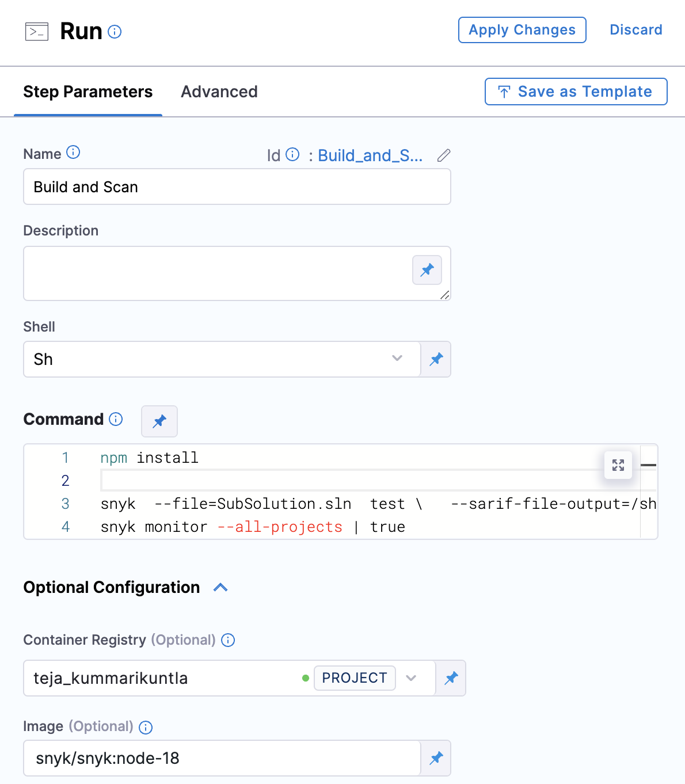Click the Name input with Build and Scan
This screenshot has height=784, width=685.
(237, 187)
